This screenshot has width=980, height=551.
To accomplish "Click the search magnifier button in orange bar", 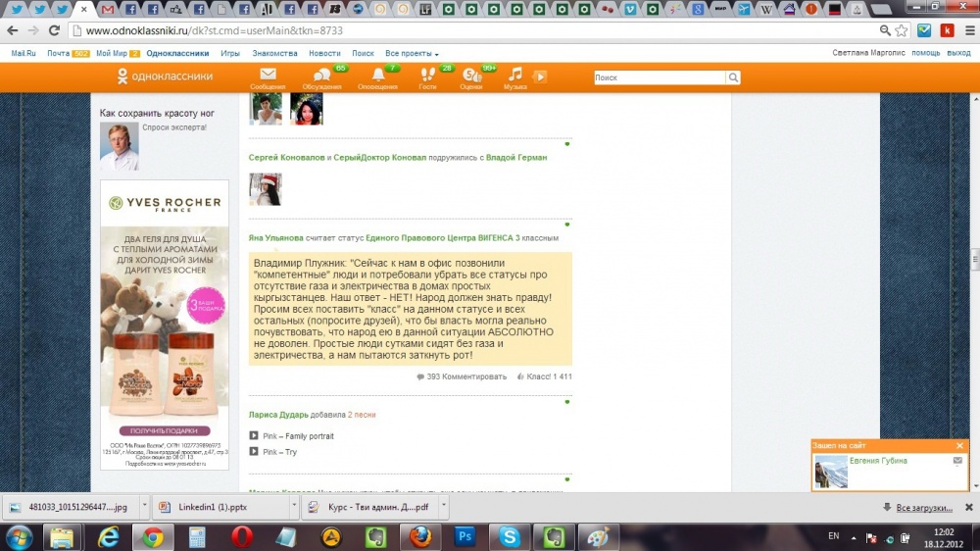I will point(733,77).
